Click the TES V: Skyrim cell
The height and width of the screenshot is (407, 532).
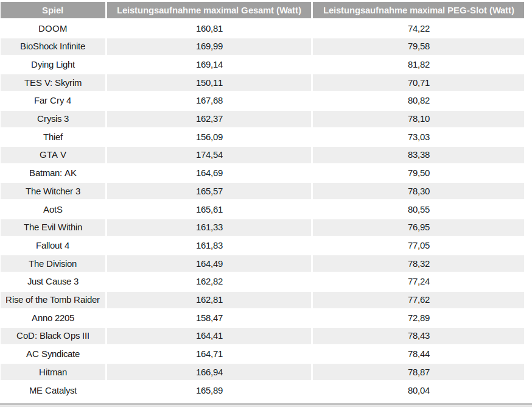[x=52, y=82]
